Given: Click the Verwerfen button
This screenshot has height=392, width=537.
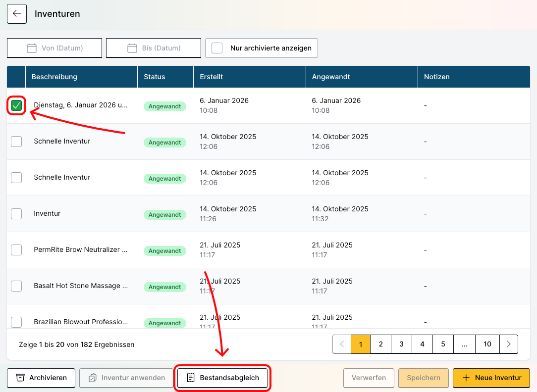Looking at the screenshot, I should point(369,378).
